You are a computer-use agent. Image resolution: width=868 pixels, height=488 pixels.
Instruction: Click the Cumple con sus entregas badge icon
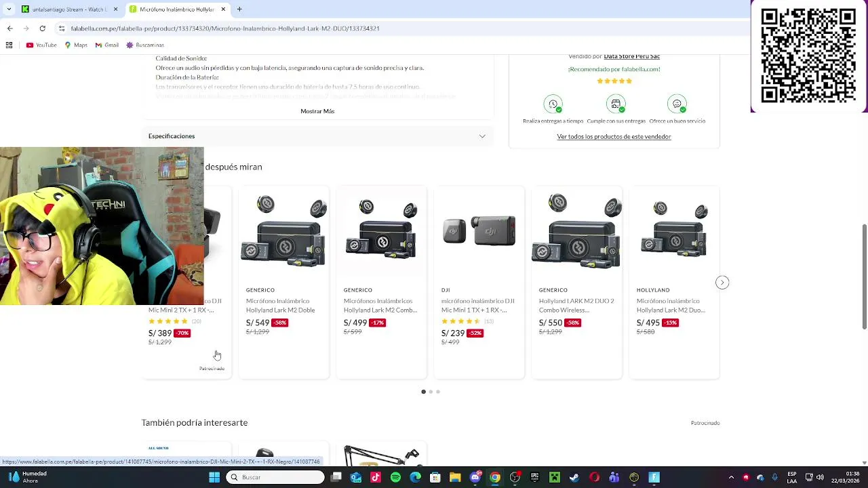point(616,104)
